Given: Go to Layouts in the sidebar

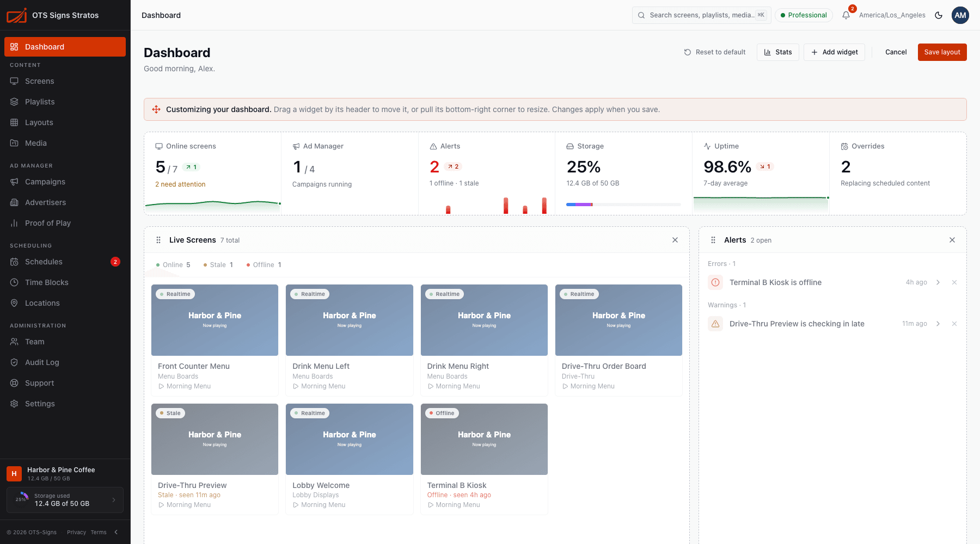Looking at the screenshot, I should point(65,122).
